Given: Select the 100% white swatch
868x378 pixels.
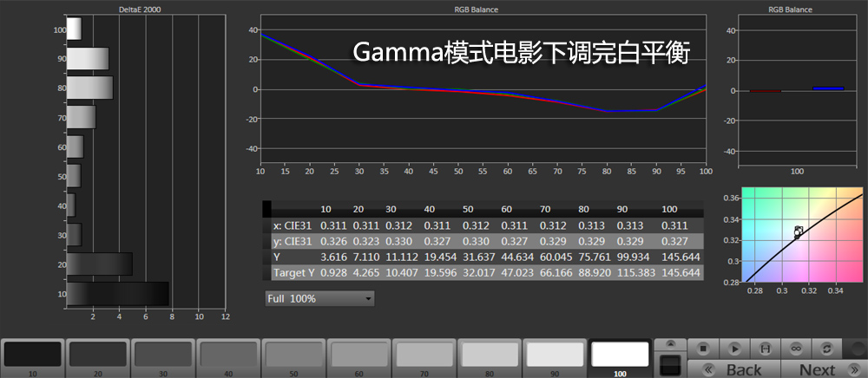Looking at the screenshot, I should pos(620,355).
